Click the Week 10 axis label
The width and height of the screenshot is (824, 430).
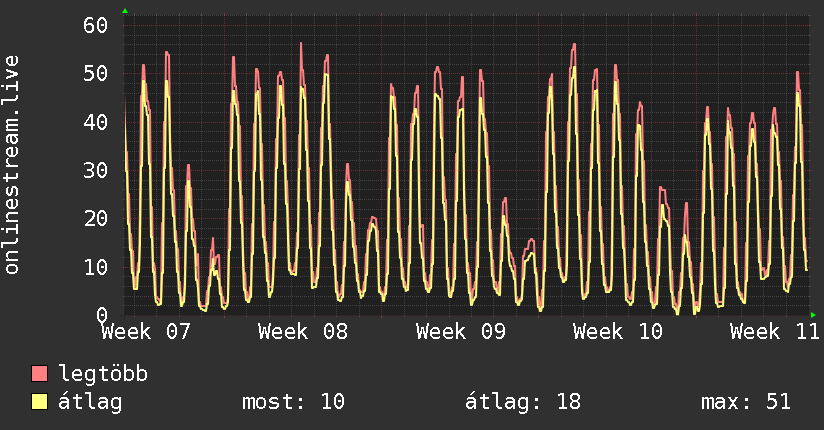coord(617,332)
